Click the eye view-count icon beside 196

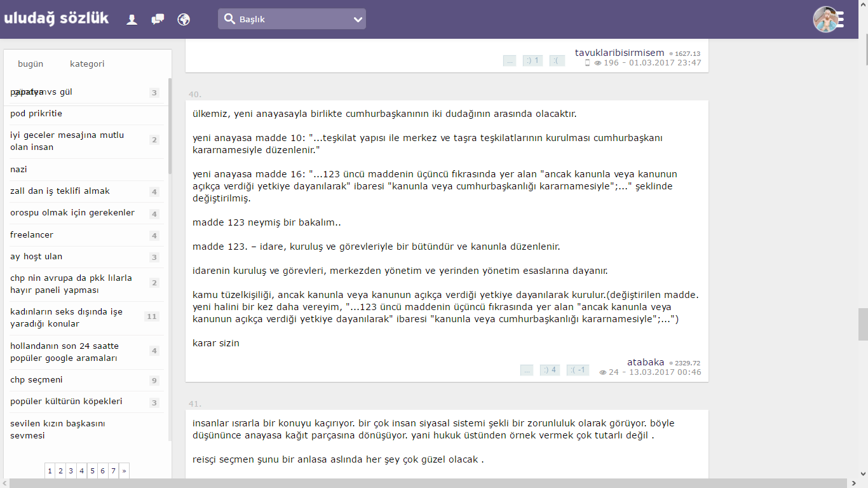pos(598,63)
